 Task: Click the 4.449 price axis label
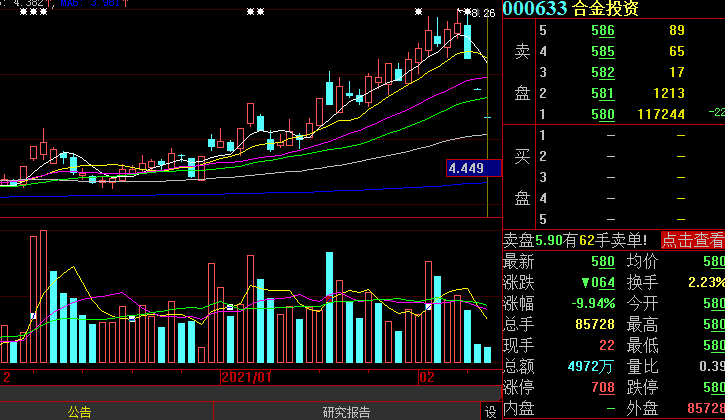pyautogui.click(x=473, y=168)
